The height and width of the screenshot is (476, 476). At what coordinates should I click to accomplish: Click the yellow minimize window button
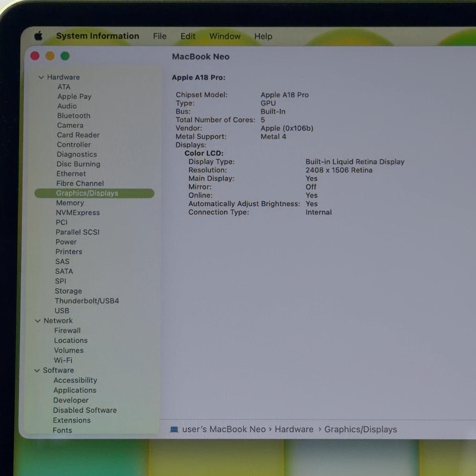coord(50,56)
